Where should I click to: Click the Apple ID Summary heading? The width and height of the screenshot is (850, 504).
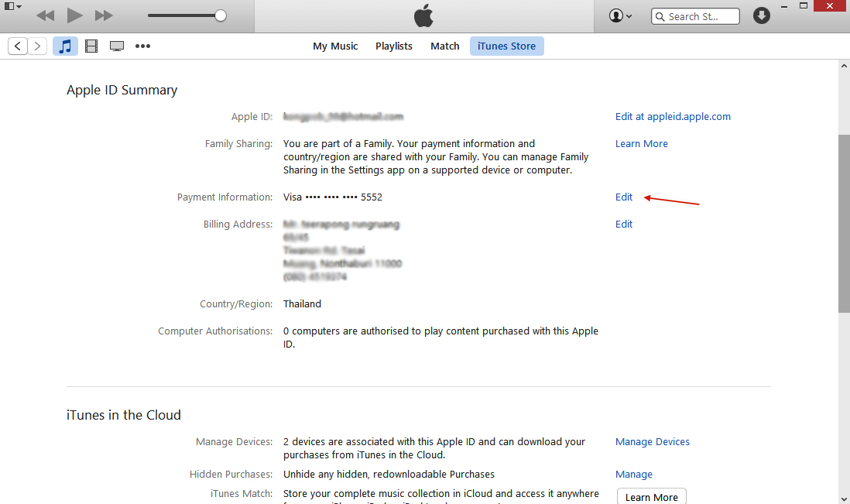tap(122, 90)
